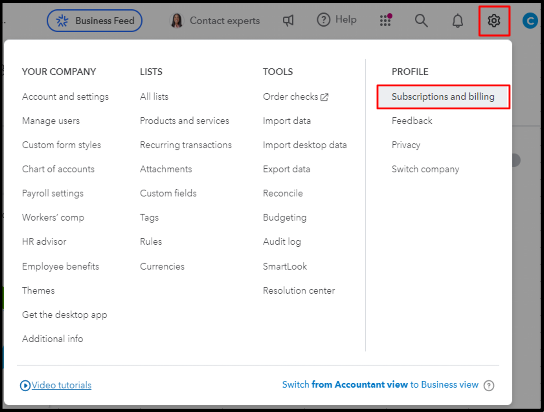Click the search magnifier icon

pyautogui.click(x=421, y=21)
